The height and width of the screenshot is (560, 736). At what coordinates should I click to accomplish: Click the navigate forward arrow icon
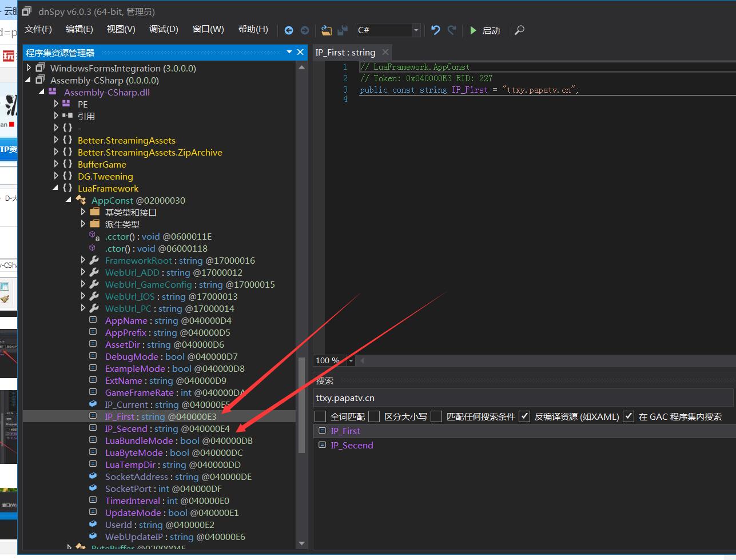305,30
